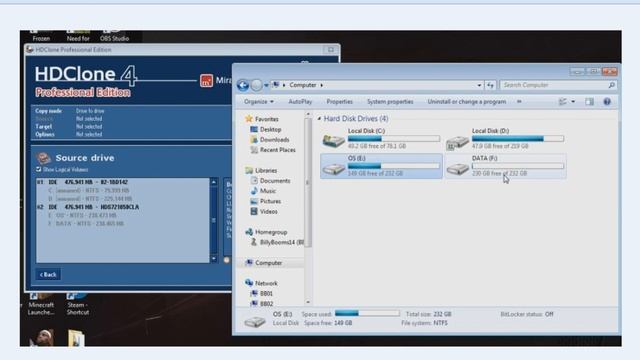Click 'Total size: 232 GB' in details pane
640x360 pixels.
click(x=429, y=314)
